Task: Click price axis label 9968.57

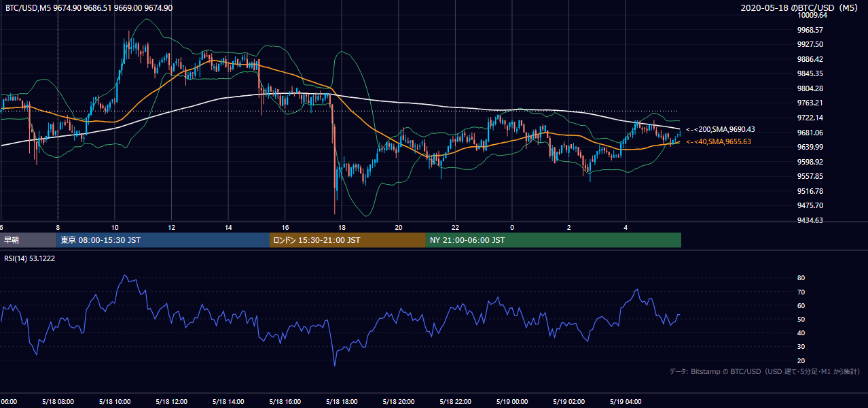Action: [810, 30]
